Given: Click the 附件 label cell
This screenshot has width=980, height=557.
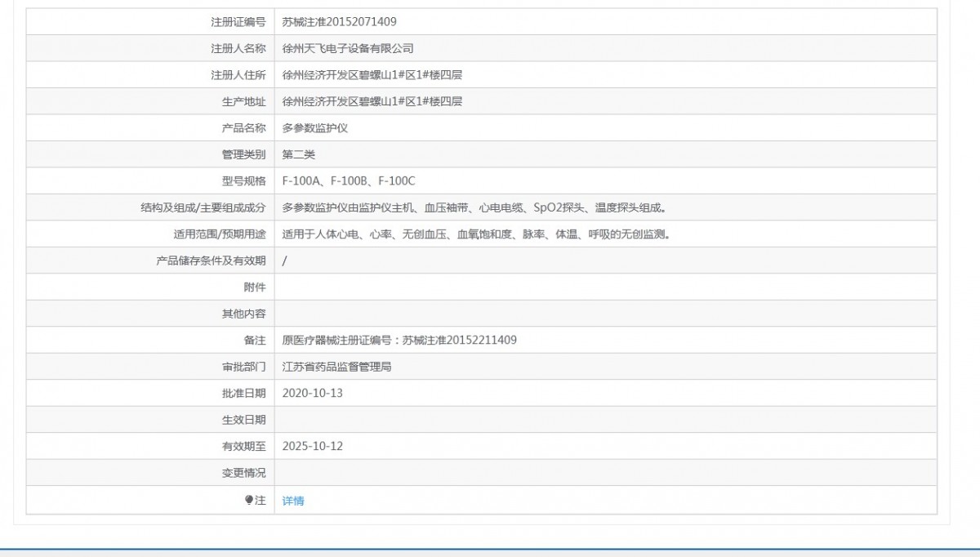Looking at the screenshot, I should pyautogui.click(x=150, y=287).
